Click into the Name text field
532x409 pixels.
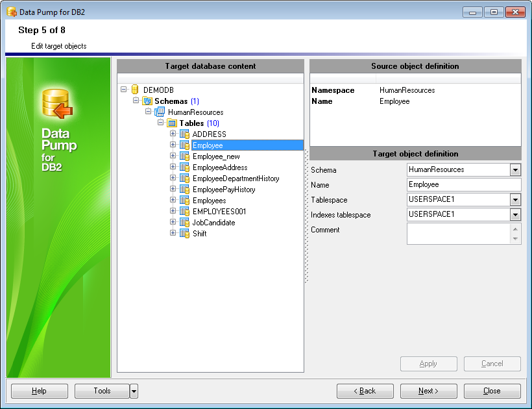point(463,185)
